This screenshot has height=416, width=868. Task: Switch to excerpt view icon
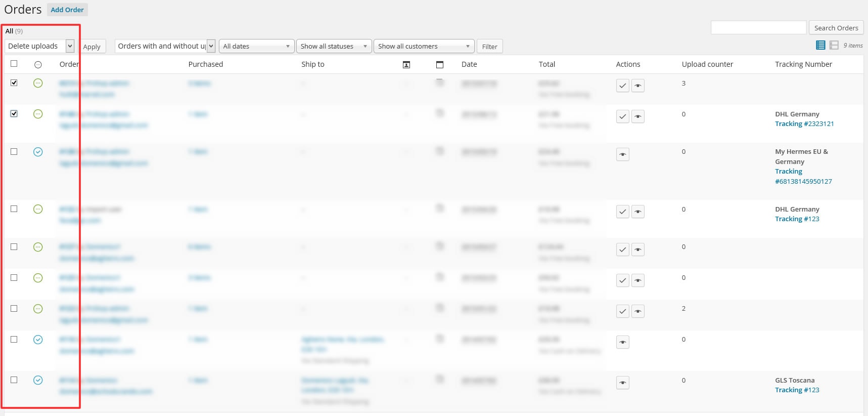point(834,46)
